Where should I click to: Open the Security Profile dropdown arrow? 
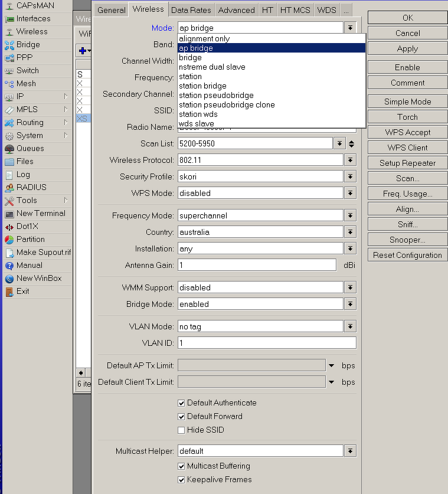pyautogui.click(x=351, y=176)
